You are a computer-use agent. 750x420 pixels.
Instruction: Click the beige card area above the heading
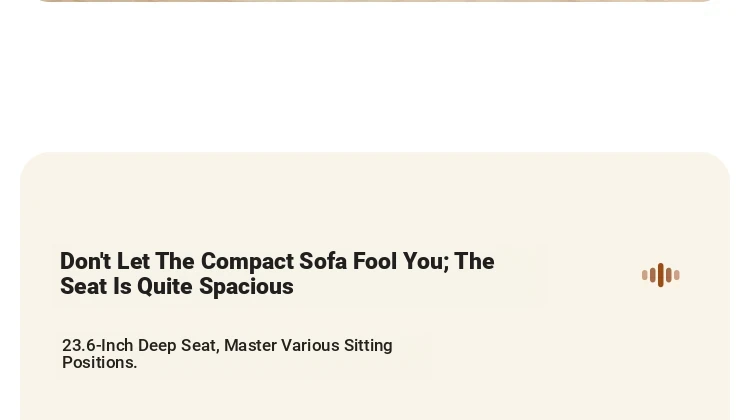point(375,201)
